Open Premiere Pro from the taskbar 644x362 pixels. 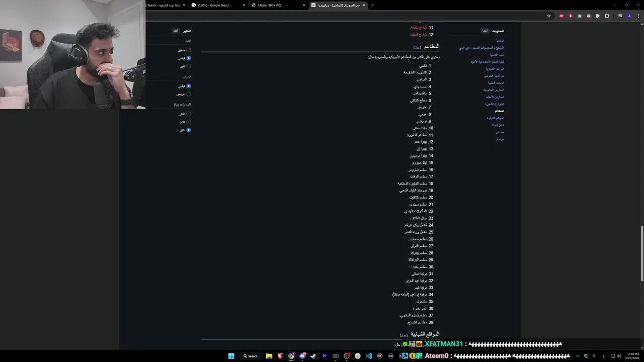(325, 356)
